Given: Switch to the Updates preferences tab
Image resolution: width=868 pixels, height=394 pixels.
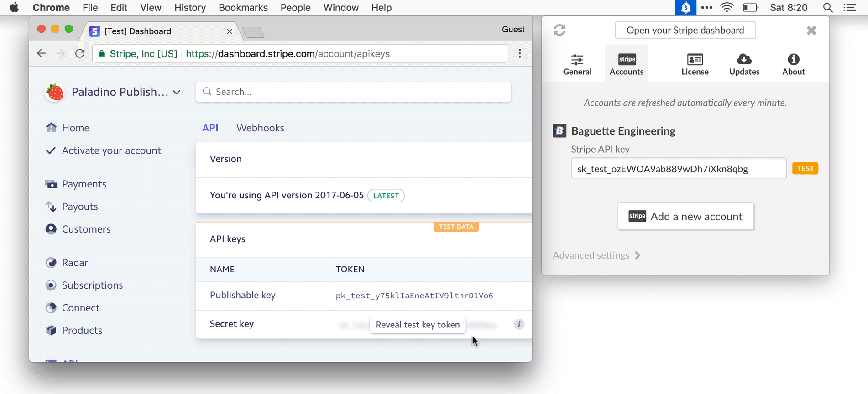Looking at the screenshot, I should click(744, 64).
